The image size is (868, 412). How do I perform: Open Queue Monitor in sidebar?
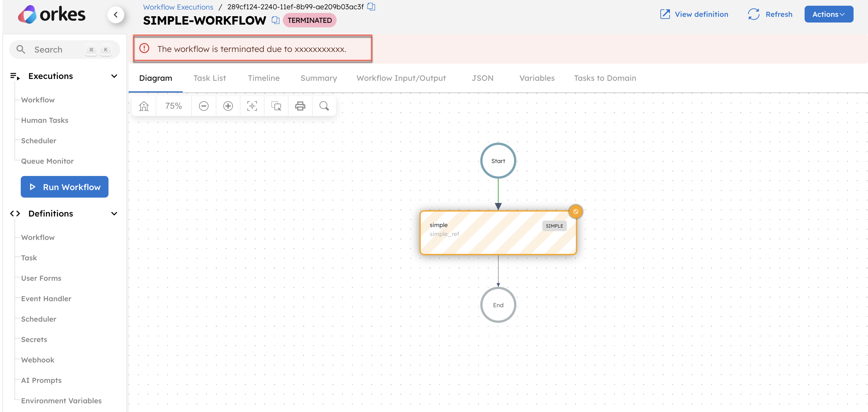[47, 161]
